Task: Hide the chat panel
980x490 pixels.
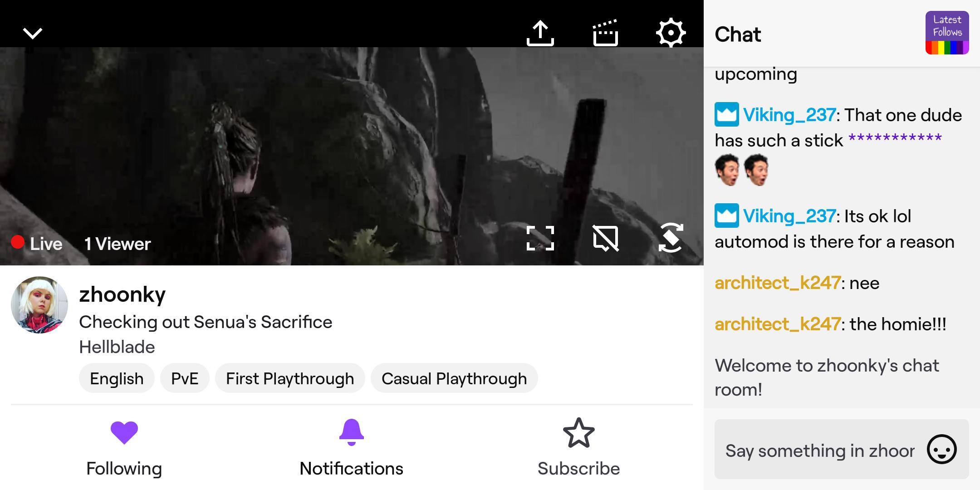Action: 605,238
